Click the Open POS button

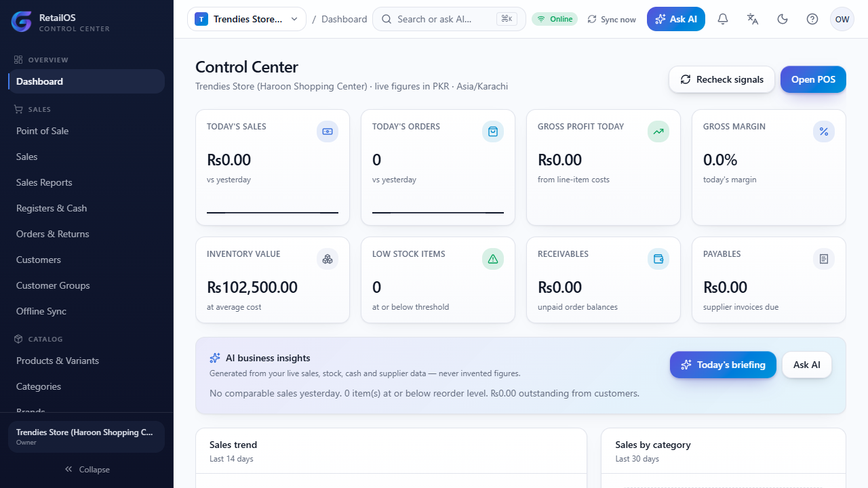tap(813, 79)
